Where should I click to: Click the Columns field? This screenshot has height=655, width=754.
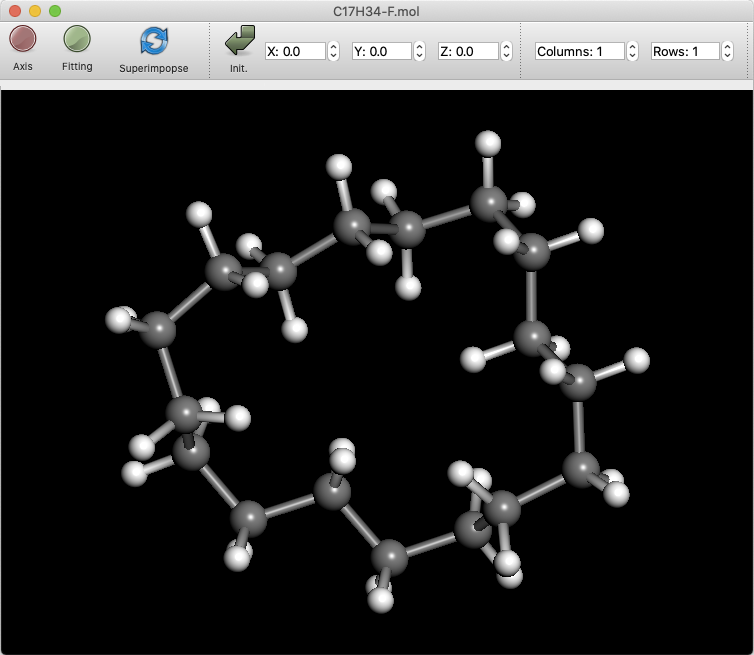point(579,51)
